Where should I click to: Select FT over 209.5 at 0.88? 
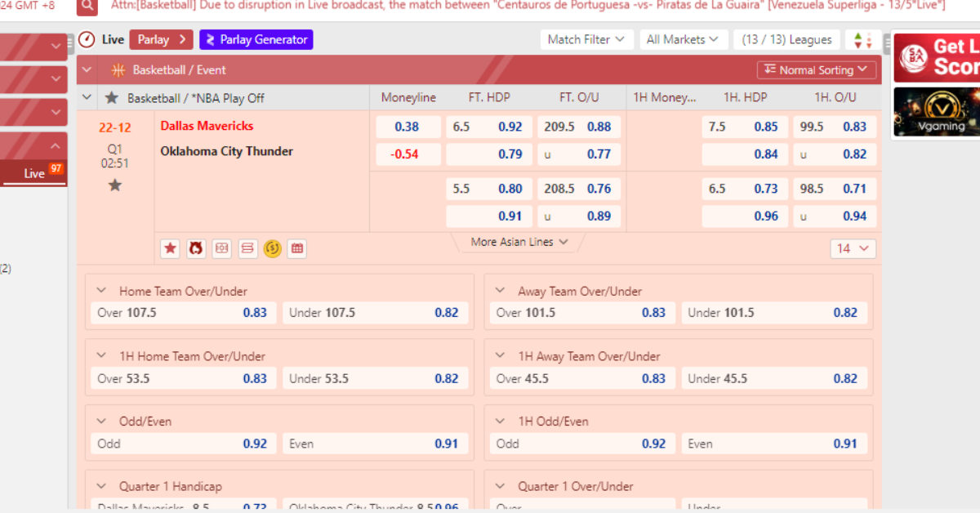click(x=579, y=127)
